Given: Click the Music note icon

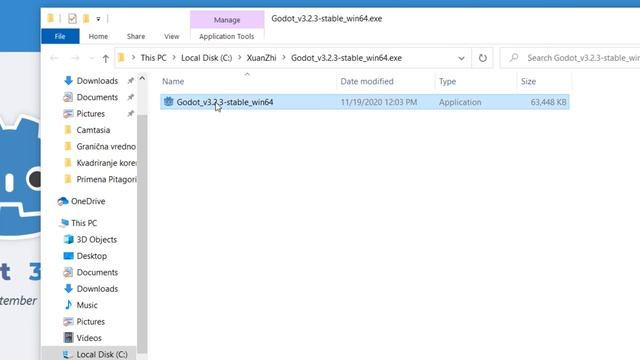Looking at the screenshot, I should click(68, 304).
